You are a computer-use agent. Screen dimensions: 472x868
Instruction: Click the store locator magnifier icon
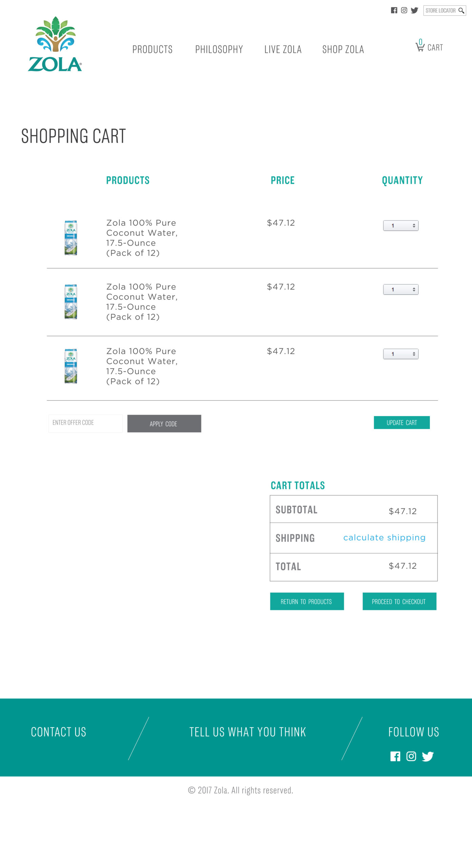[461, 11]
